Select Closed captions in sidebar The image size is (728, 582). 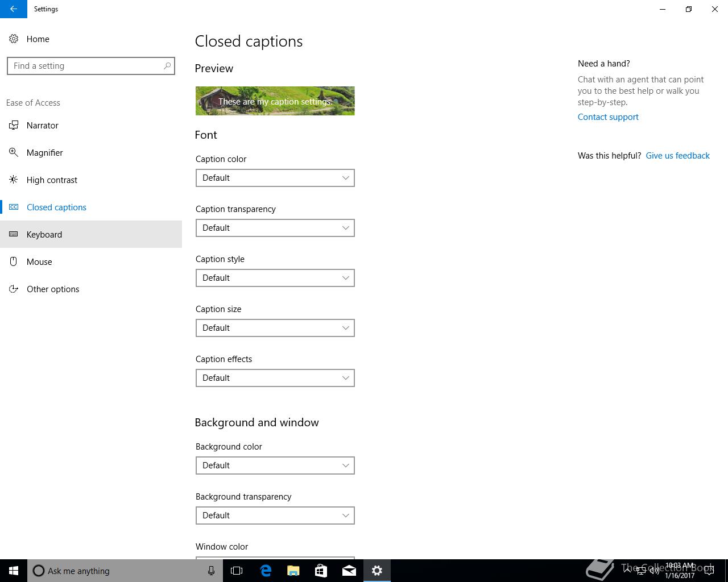point(91,207)
